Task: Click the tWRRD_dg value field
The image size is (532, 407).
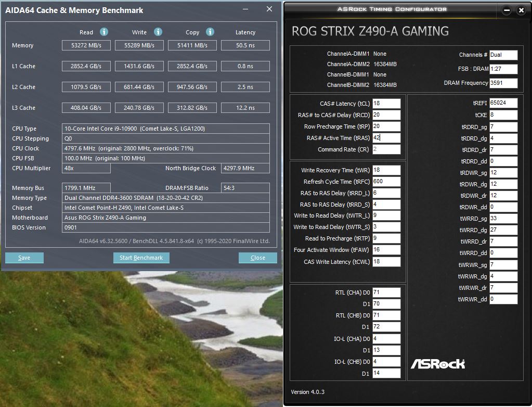Action: 503,230
